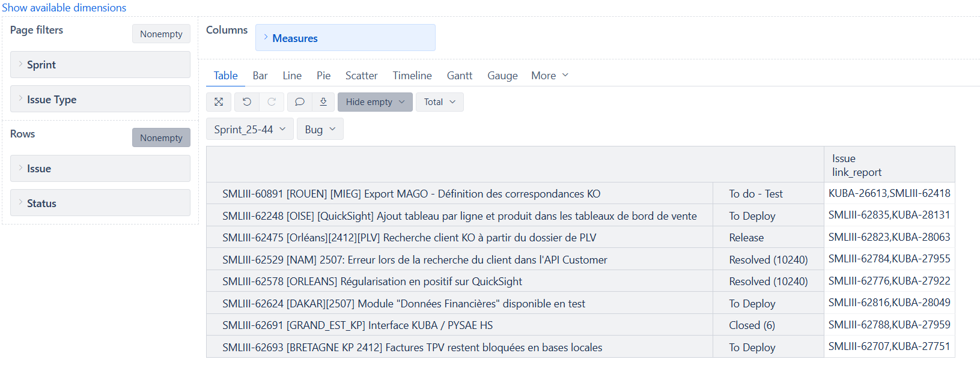Click the redo arrow icon
This screenshot has width=980, height=389.
pos(272,102)
